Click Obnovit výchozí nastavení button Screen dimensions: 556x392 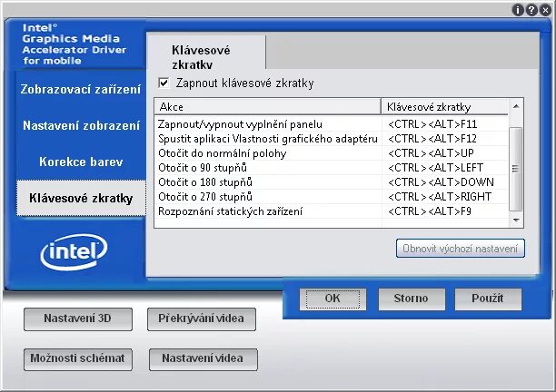[x=461, y=249]
